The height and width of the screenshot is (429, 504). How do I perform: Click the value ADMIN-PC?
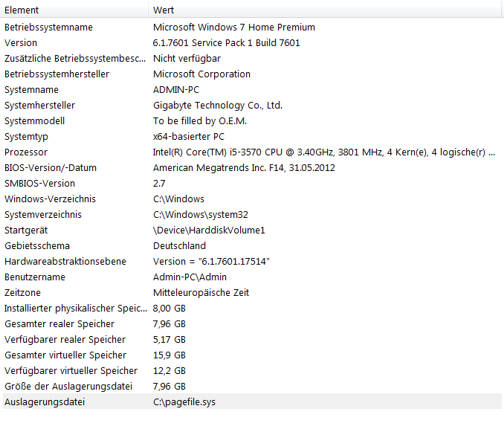pos(176,90)
